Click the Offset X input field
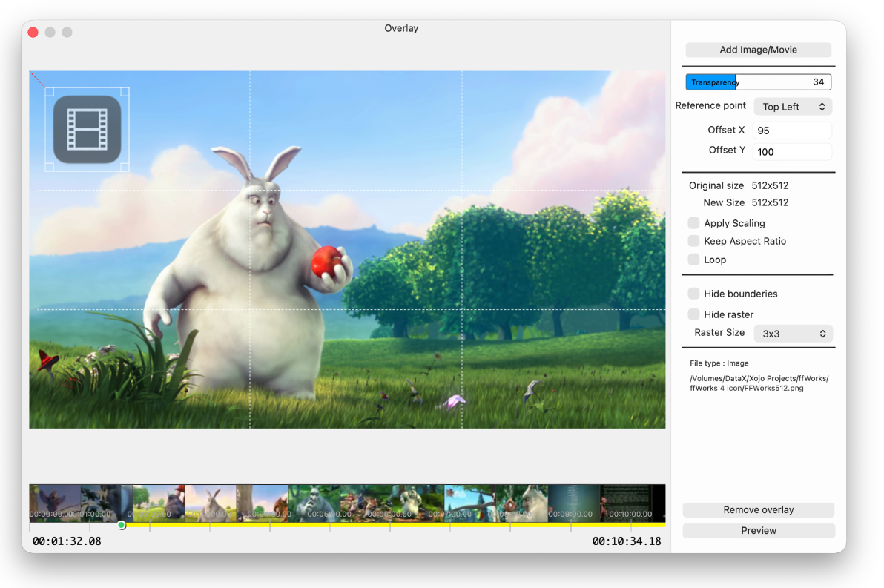The image size is (884, 588). (792, 131)
